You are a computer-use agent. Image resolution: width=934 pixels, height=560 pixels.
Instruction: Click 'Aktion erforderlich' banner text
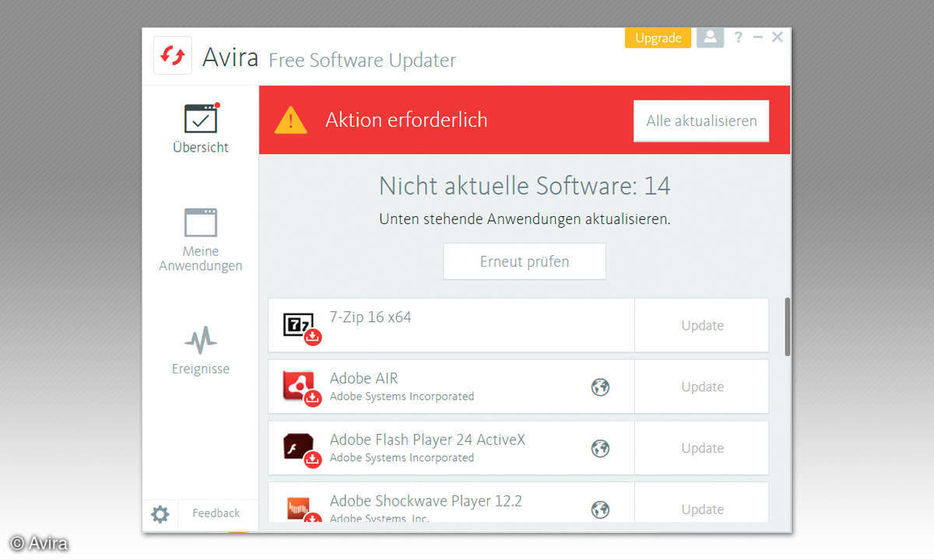click(x=406, y=120)
